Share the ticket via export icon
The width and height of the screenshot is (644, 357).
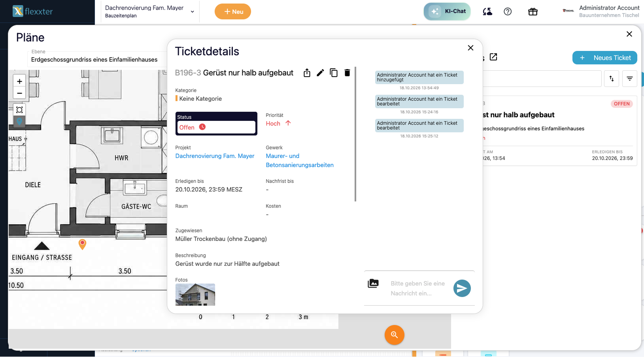tap(307, 73)
